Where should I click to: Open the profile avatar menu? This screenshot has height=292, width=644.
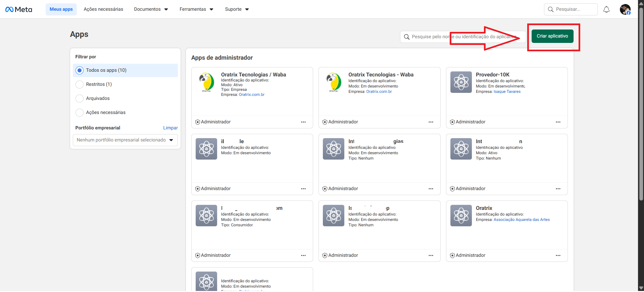pos(625,9)
